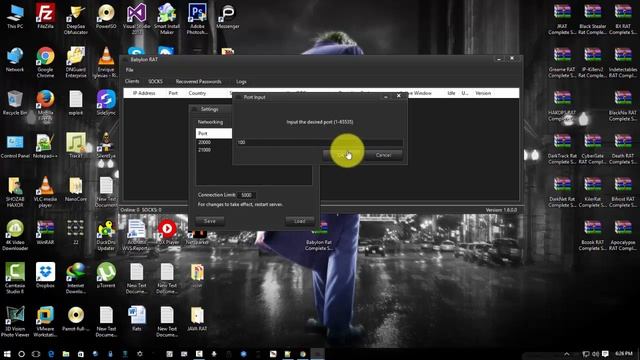640x360 pixels.
Task: Confirm with the OK button in Port Input
Action: 342,155
